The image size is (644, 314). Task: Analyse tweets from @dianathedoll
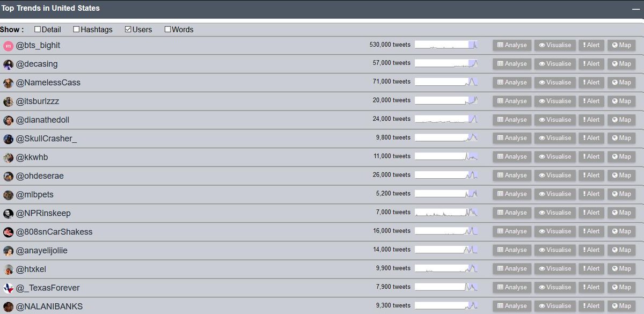[x=511, y=119]
